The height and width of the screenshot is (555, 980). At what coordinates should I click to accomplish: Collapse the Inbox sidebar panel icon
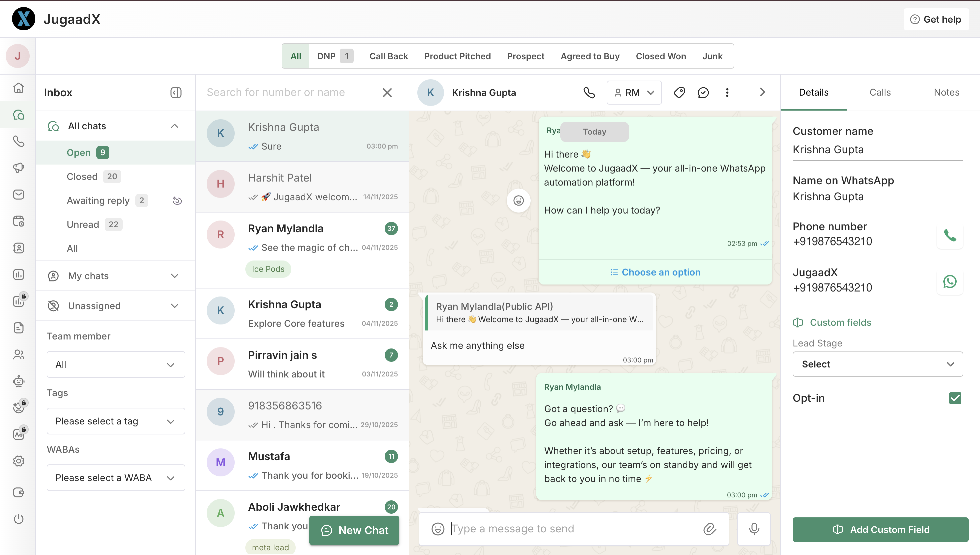tap(176, 93)
